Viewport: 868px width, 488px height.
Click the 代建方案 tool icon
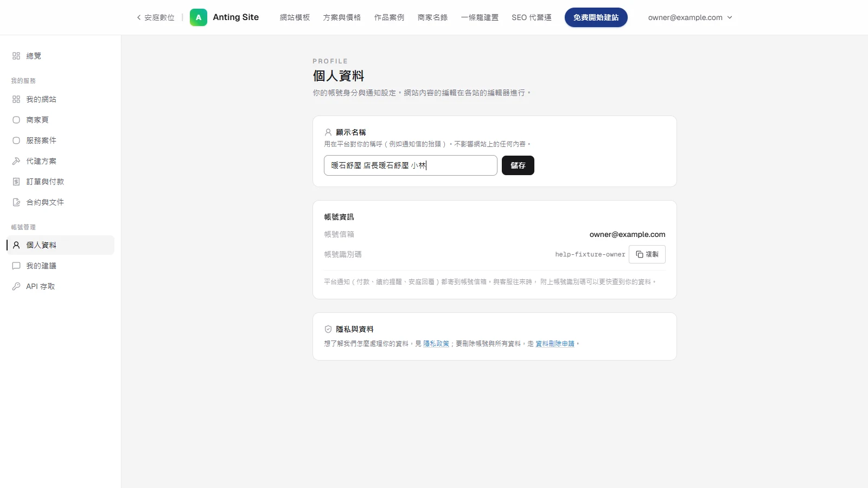[16, 161]
